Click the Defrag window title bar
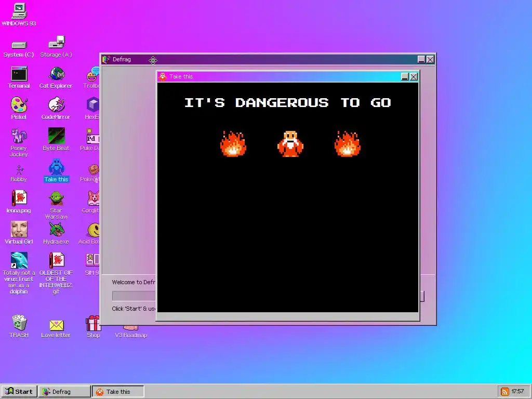The width and height of the screenshot is (532, 399). tap(268, 59)
